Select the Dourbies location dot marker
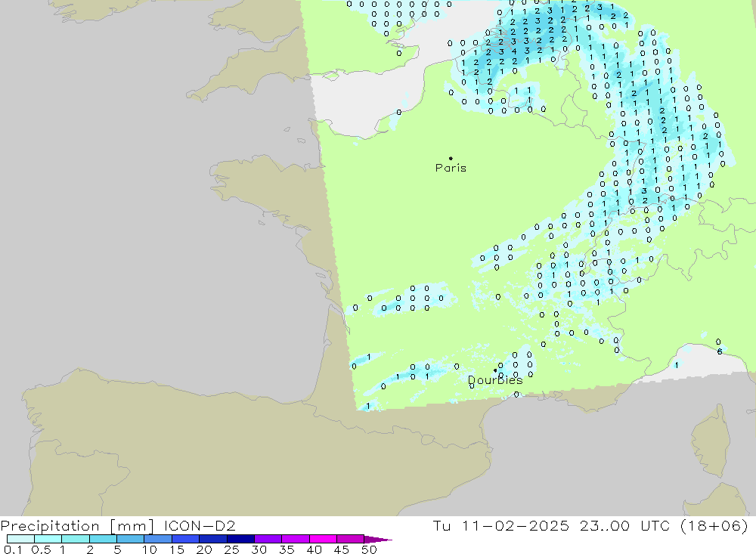Screen dimensions: 756x554 495,370
